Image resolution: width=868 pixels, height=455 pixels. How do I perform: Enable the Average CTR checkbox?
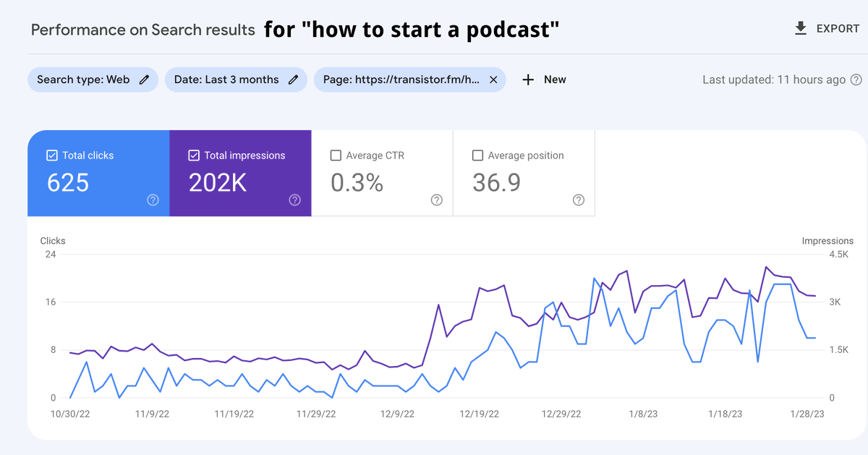336,156
